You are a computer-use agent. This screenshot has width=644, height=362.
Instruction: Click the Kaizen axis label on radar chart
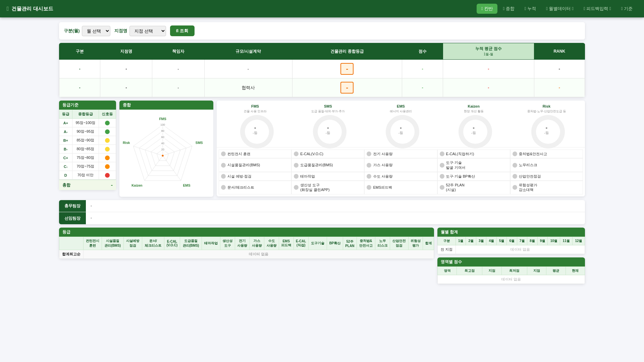pos(137,185)
